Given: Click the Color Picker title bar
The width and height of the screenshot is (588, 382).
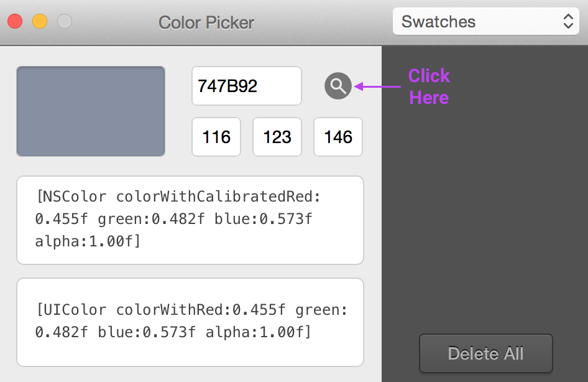Looking at the screenshot, I should [206, 22].
